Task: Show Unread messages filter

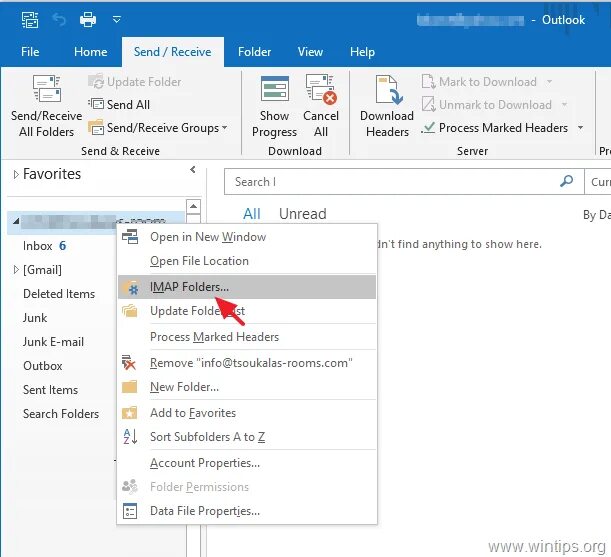Action: click(303, 214)
